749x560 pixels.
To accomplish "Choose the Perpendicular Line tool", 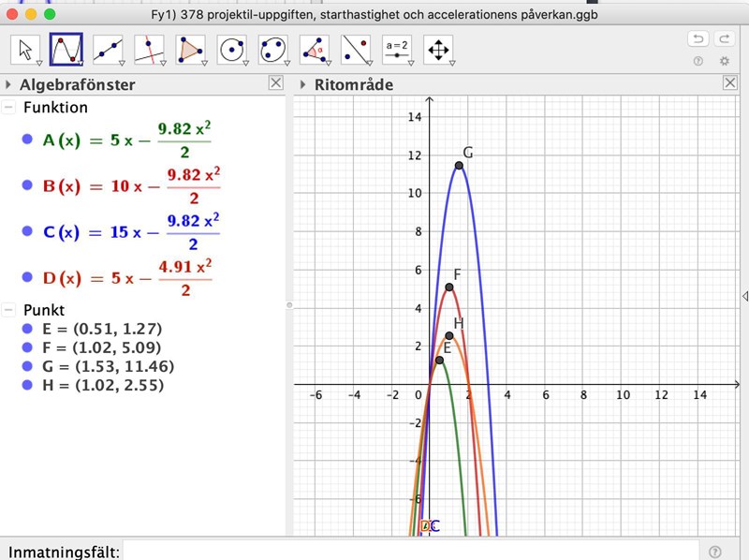I will pyautogui.click(x=148, y=50).
